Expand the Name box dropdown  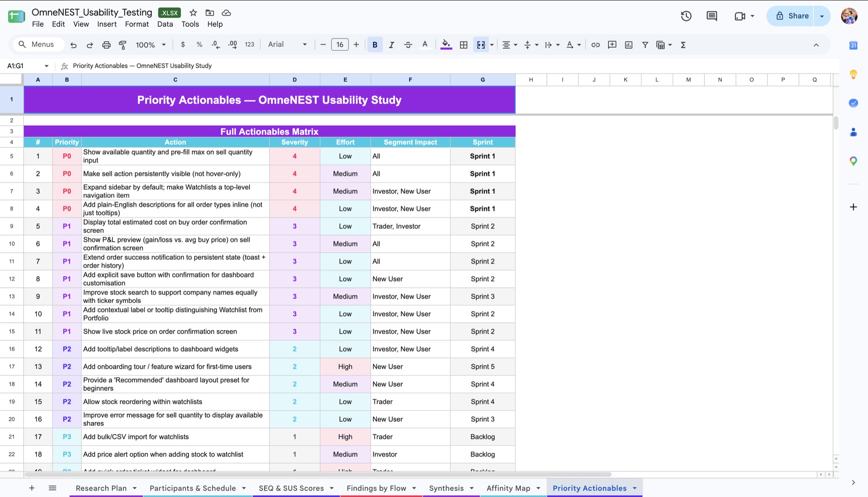tap(46, 66)
